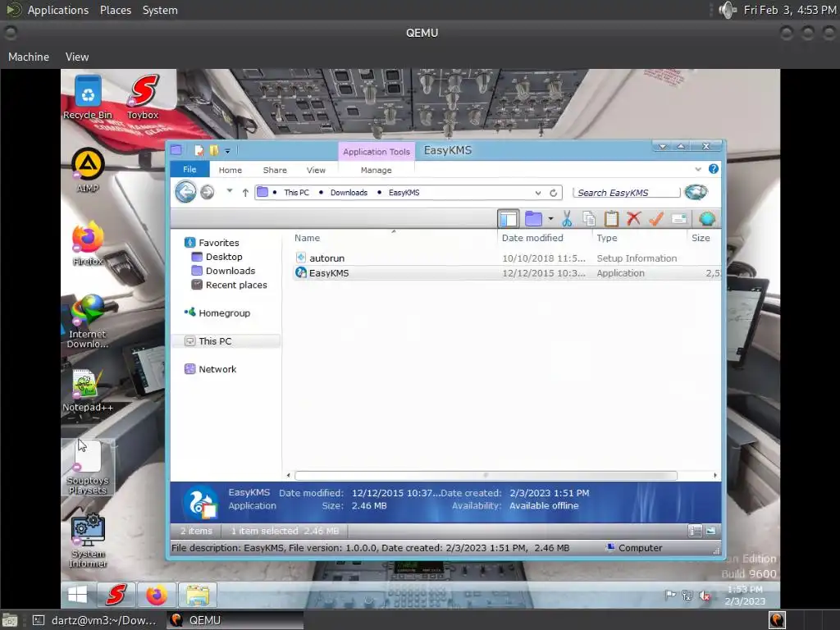Delete the file with red X icon
This screenshot has height=630, width=840.
tap(634, 218)
